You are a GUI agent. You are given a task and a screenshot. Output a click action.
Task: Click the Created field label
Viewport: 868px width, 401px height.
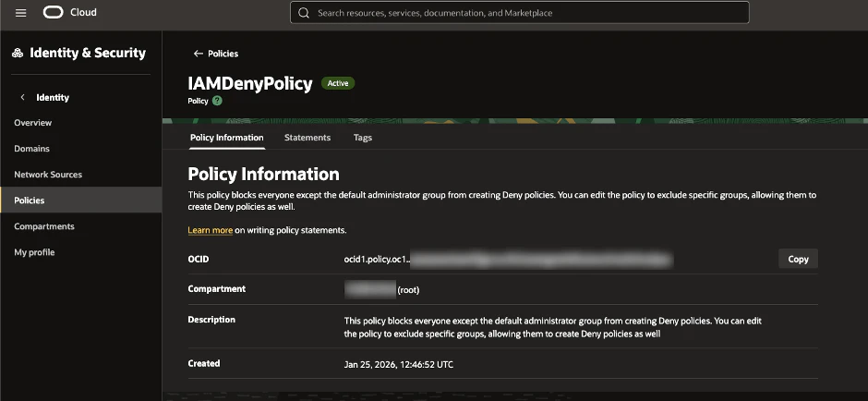click(204, 363)
